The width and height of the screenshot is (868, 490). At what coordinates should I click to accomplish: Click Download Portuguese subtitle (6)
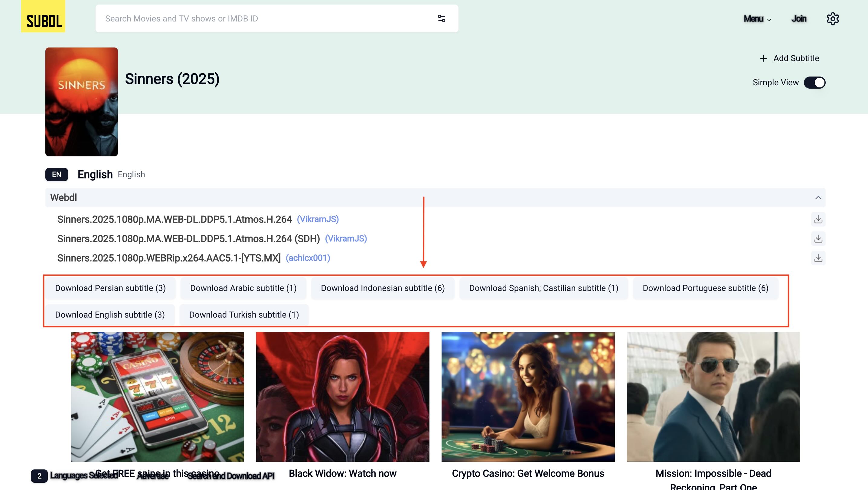pyautogui.click(x=706, y=288)
